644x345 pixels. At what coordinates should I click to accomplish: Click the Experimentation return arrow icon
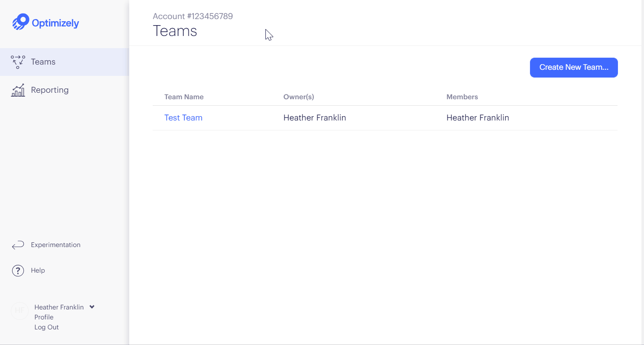pos(18,245)
